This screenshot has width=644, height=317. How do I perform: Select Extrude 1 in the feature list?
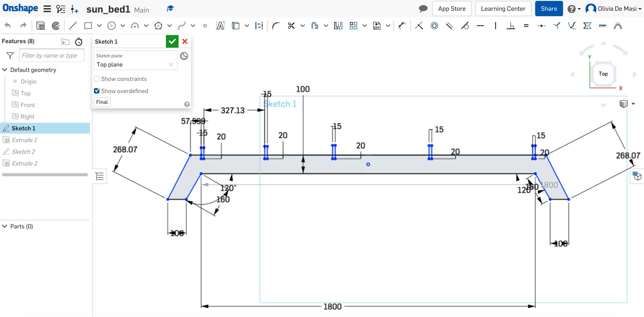(x=24, y=140)
